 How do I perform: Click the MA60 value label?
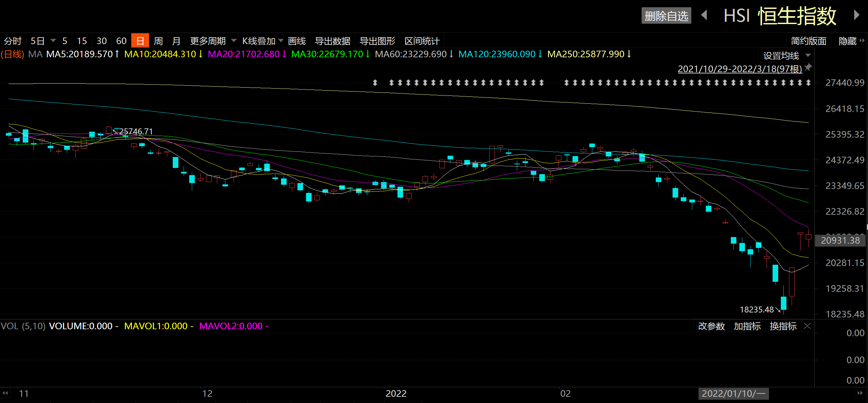coord(415,54)
